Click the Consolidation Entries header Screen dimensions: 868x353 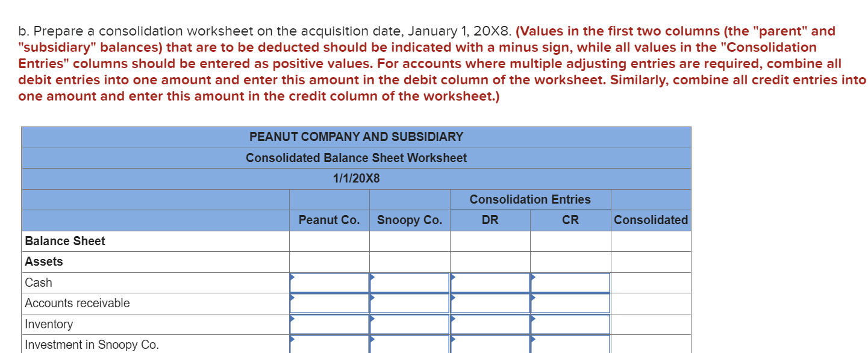pos(531,199)
